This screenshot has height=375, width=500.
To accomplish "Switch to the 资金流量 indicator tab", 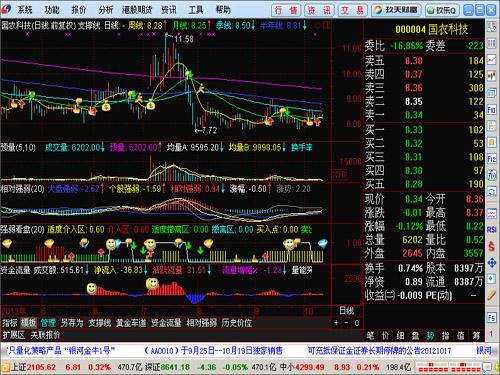I will pos(166,322).
